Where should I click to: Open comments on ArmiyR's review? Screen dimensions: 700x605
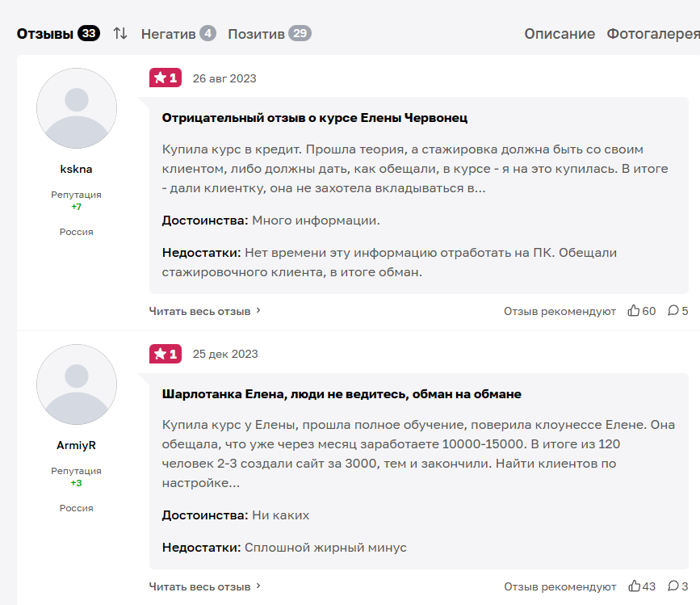click(673, 586)
